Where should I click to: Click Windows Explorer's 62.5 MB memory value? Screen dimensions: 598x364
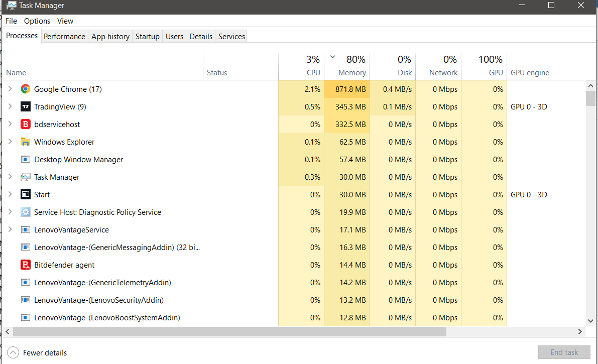[352, 142]
